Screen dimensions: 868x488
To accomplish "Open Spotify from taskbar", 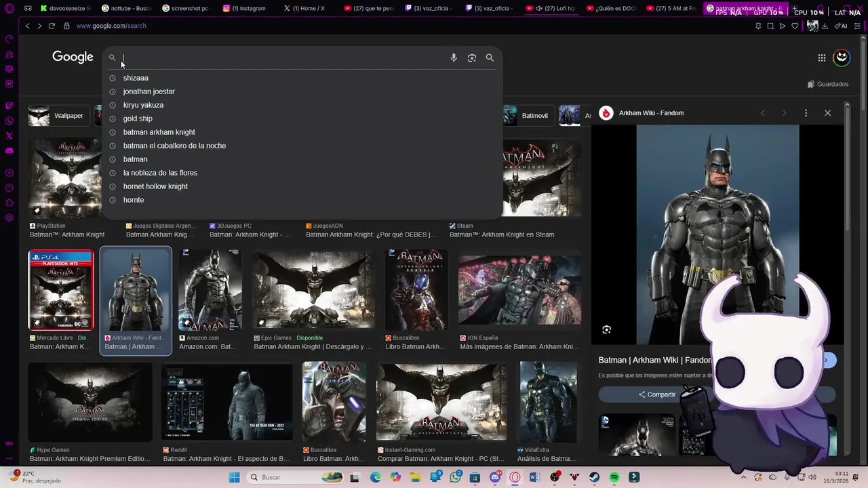I will (614, 477).
